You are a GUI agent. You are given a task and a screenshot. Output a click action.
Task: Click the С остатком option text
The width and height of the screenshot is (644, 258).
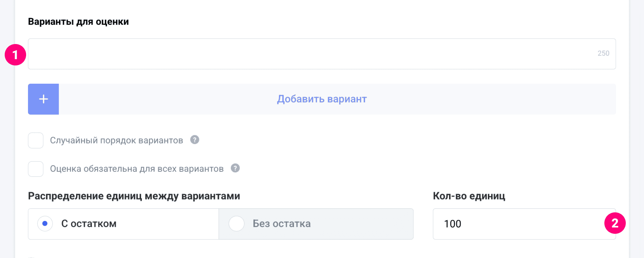[89, 224]
